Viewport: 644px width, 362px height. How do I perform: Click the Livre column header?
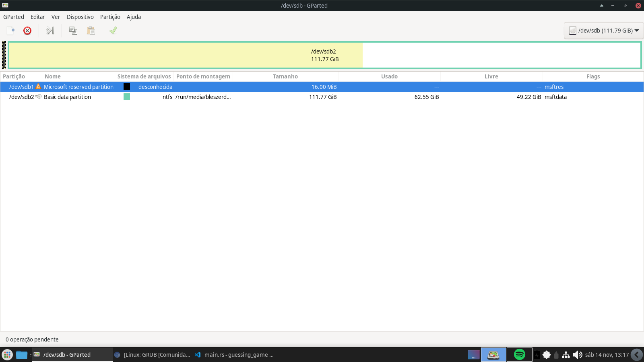pos(491,76)
